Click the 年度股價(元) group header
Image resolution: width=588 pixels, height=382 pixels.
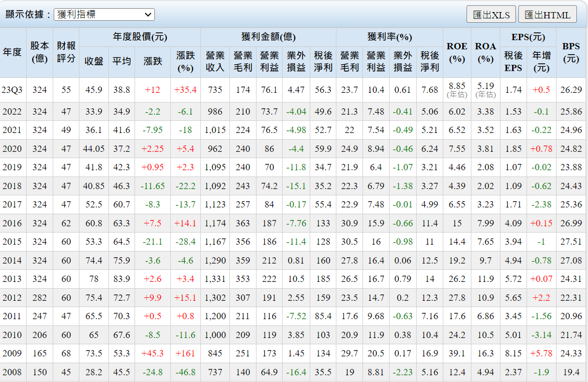tap(140, 37)
